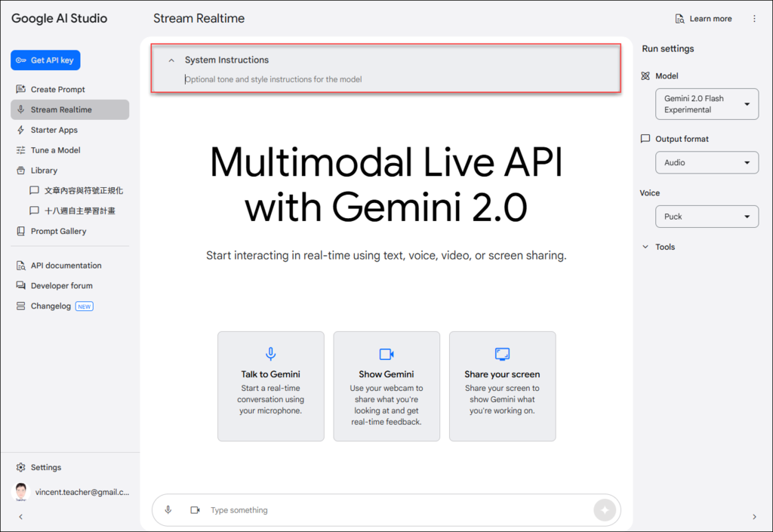Open the Model dropdown Gemini 2.0 Flash Experimental
Screen dimensions: 773x532
[x=707, y=104]
